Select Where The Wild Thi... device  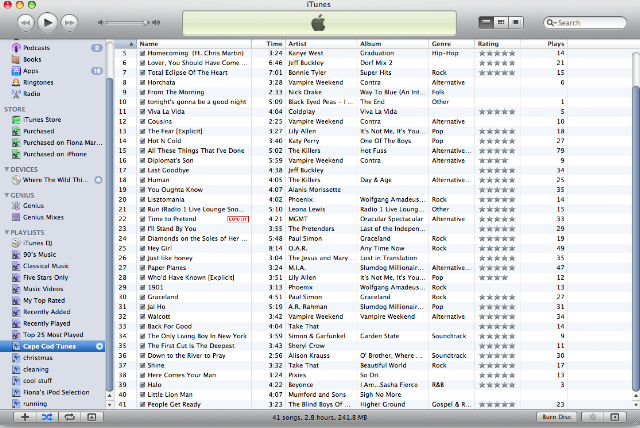(x=55, y=180)
